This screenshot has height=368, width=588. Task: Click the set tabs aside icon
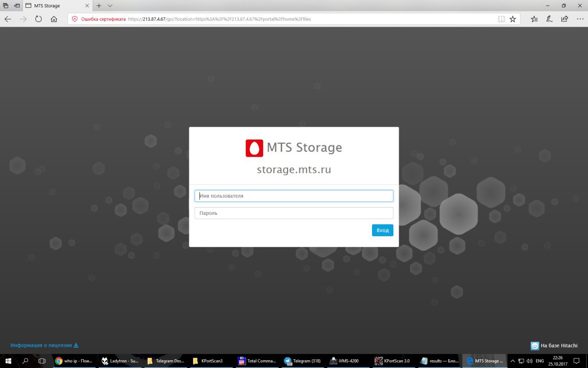[17, 6]
